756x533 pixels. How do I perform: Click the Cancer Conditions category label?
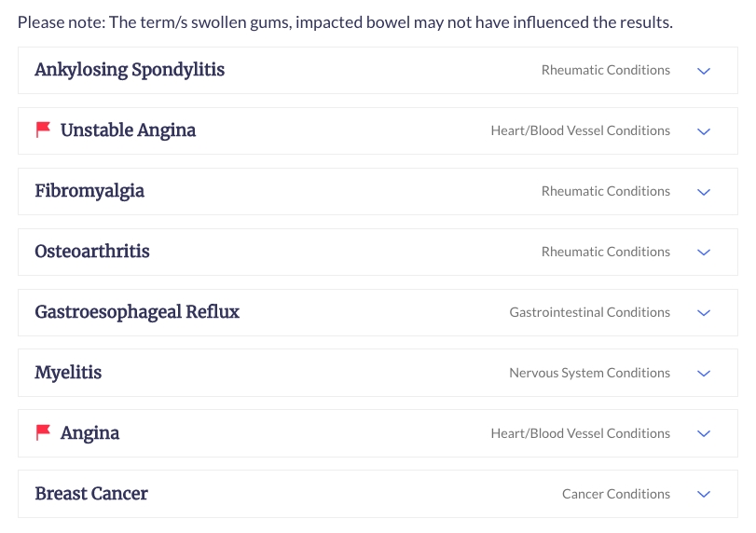point(616,494)
